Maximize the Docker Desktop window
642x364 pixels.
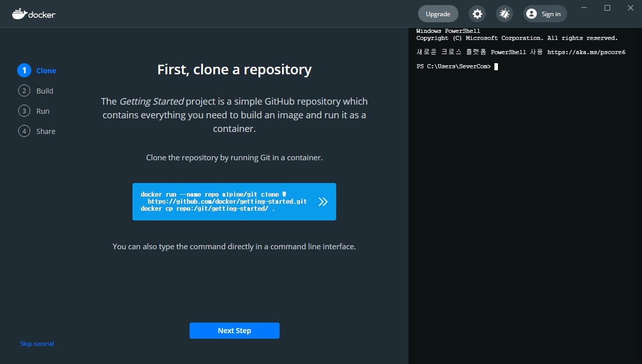pos(608,8)
